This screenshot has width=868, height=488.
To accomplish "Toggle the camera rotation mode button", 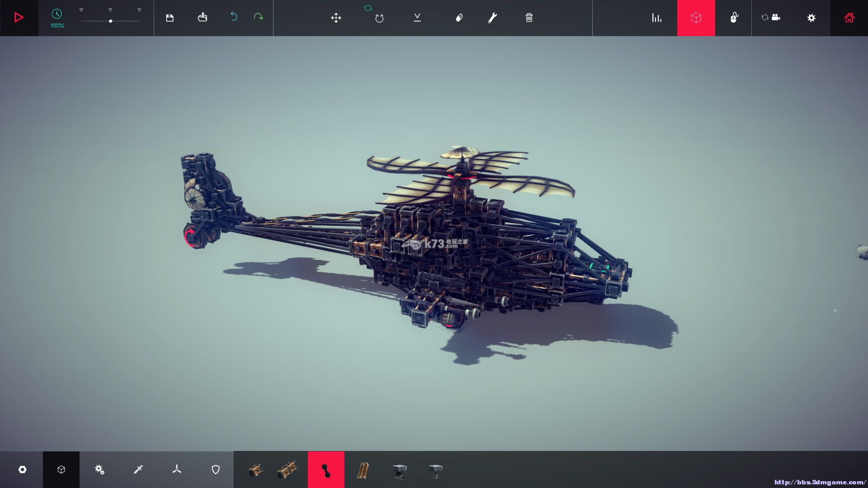I will [x=771, y=18].
